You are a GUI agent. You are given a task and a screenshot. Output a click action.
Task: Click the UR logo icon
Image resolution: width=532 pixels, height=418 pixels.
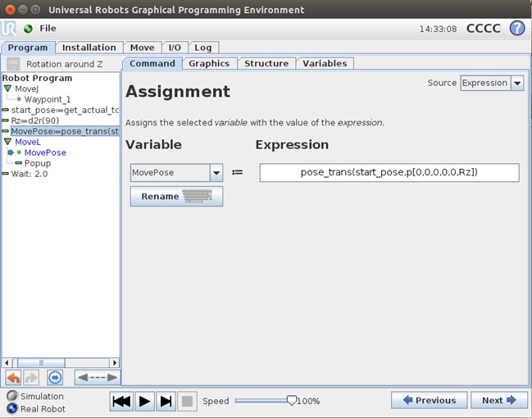pos(8,29)
